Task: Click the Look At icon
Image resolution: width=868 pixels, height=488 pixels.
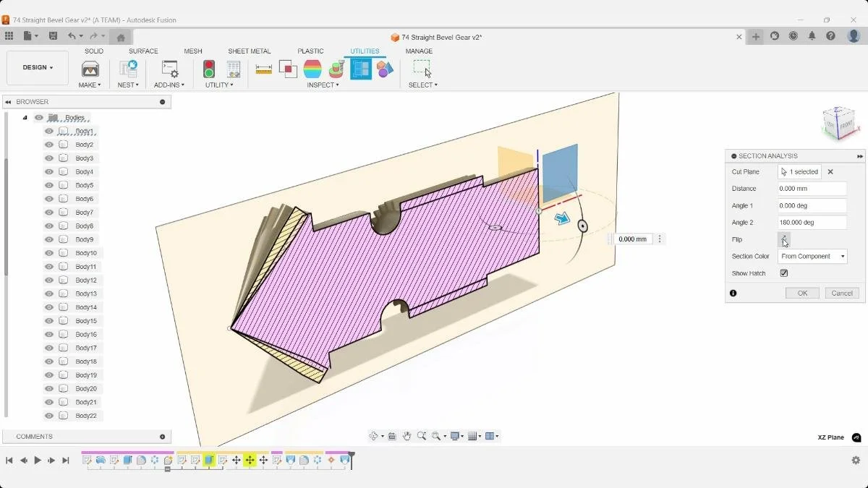Action: tap(392, 436)
